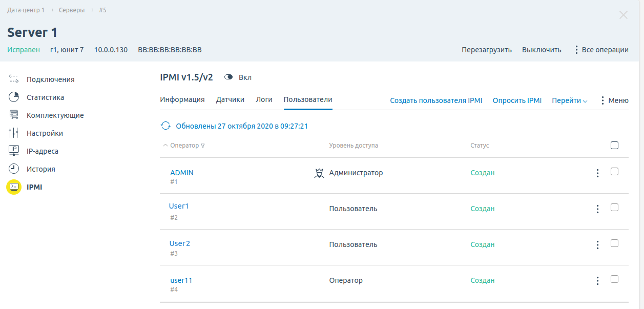
Task: Click the IP-addresses icon in sidebar
Action: (14, 151)
